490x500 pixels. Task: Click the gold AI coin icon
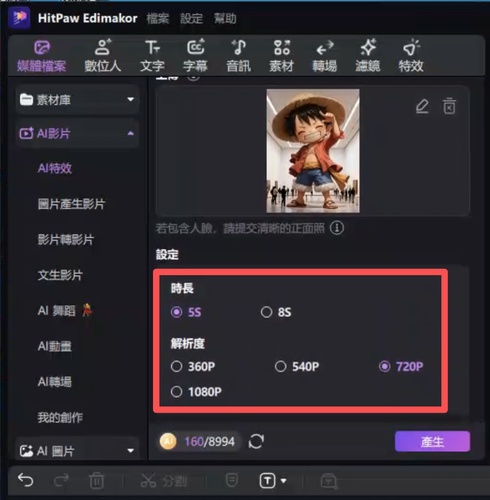(168, 441)
